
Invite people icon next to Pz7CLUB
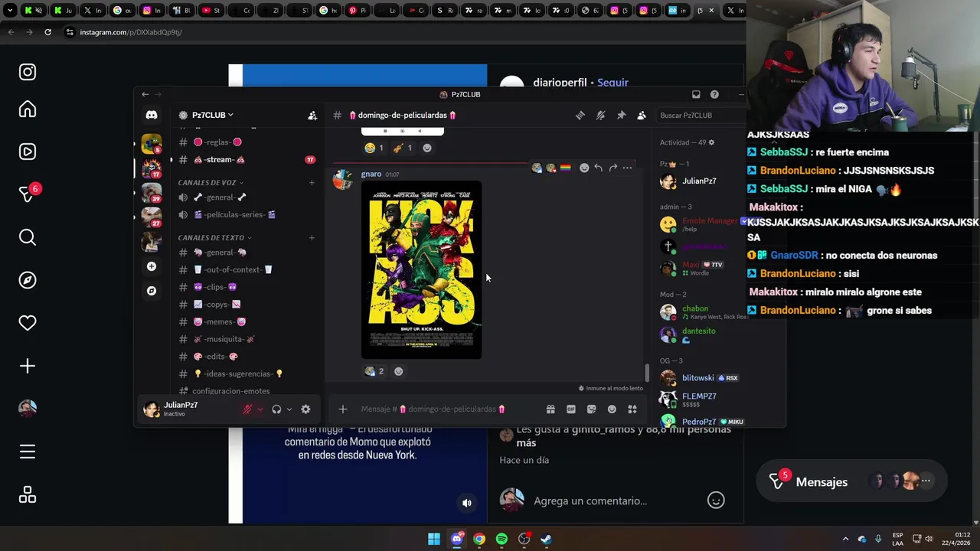(312, 116)
